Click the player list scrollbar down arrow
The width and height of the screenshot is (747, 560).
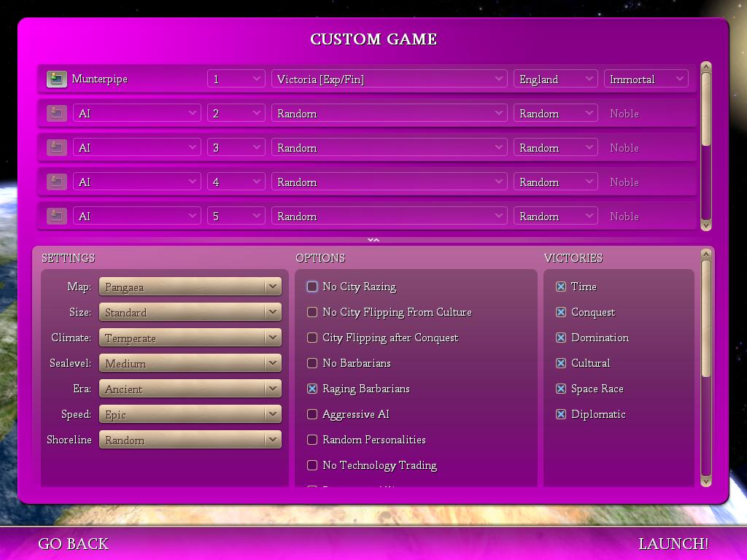click(706, 225)
